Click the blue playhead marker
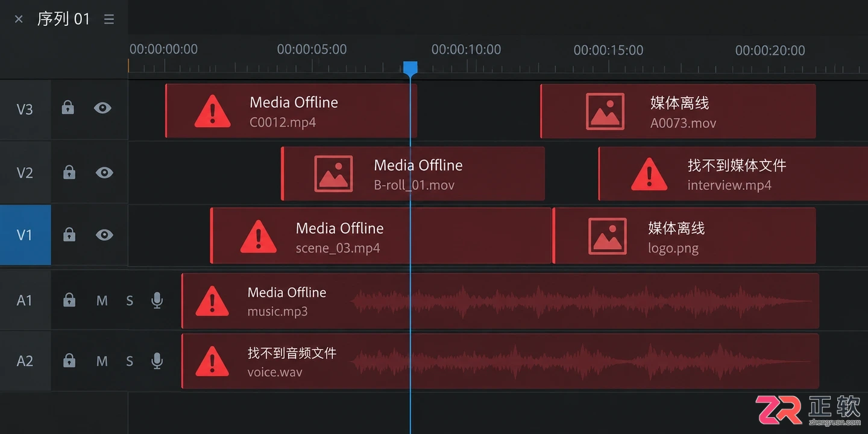The height and width of the screenshot is (434, 868). coord(410,68)
